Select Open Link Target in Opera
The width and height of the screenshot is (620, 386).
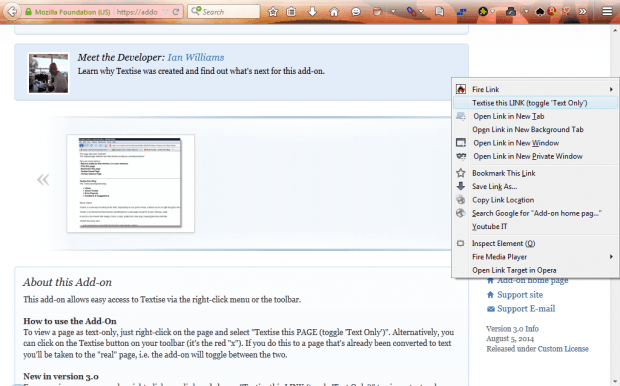point(535,271)
